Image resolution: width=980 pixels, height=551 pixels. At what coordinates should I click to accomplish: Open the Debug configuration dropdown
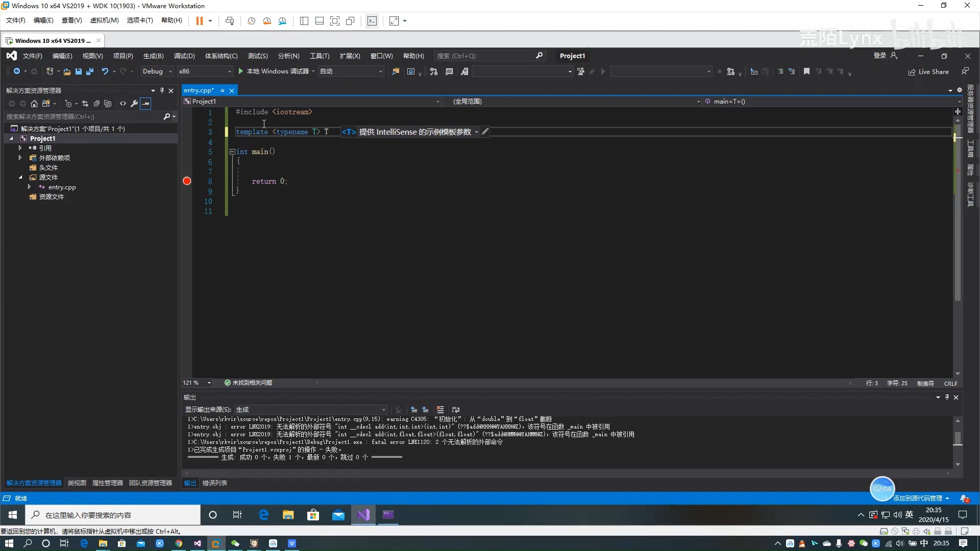(x=157, y=71)
